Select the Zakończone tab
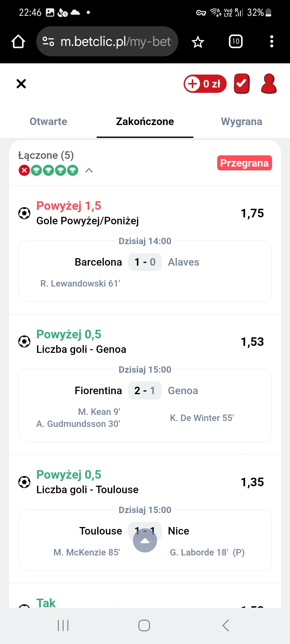This screenshot has height=644, width=290. coord(145,122)
